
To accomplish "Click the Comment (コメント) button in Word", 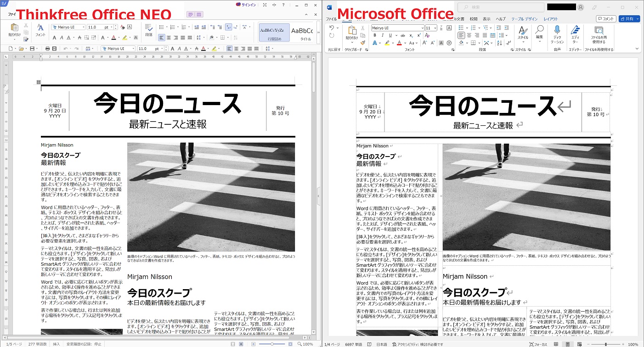I will 606,19.
